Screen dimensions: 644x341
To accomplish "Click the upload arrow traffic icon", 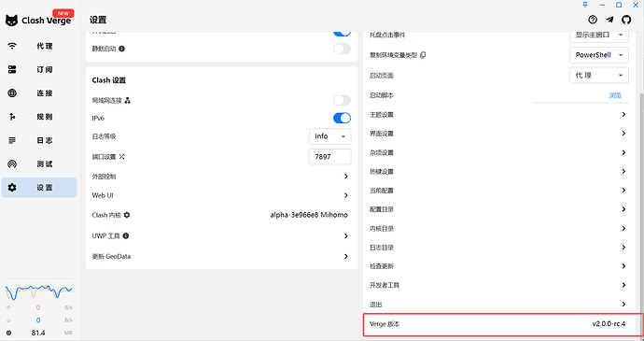I will tap(9, 307).
